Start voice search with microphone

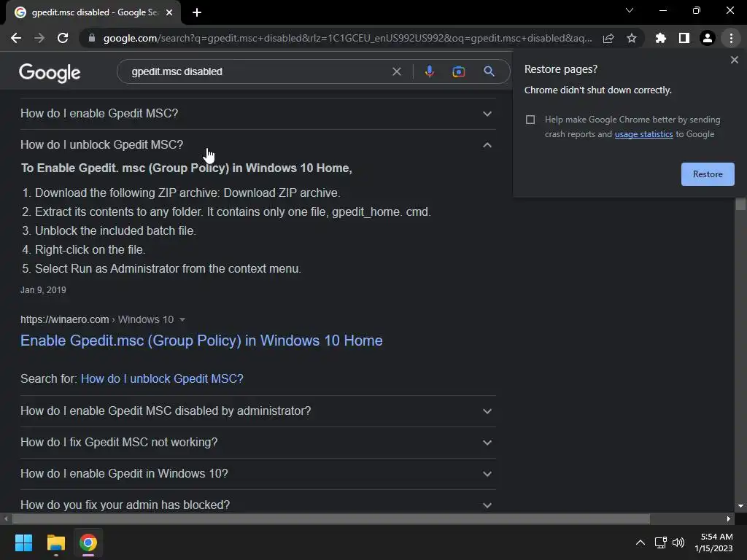click(x=429, y=71)
